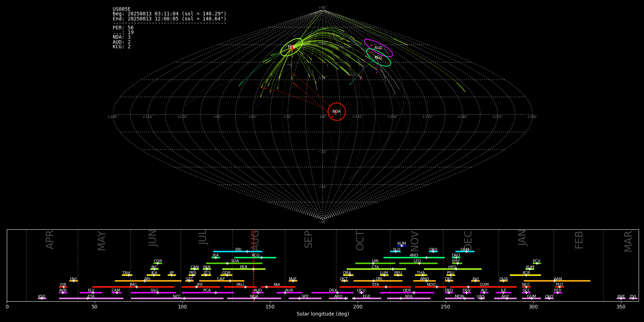
Task: Click the PER radiant ellipse on sky map
Action: 292,47
